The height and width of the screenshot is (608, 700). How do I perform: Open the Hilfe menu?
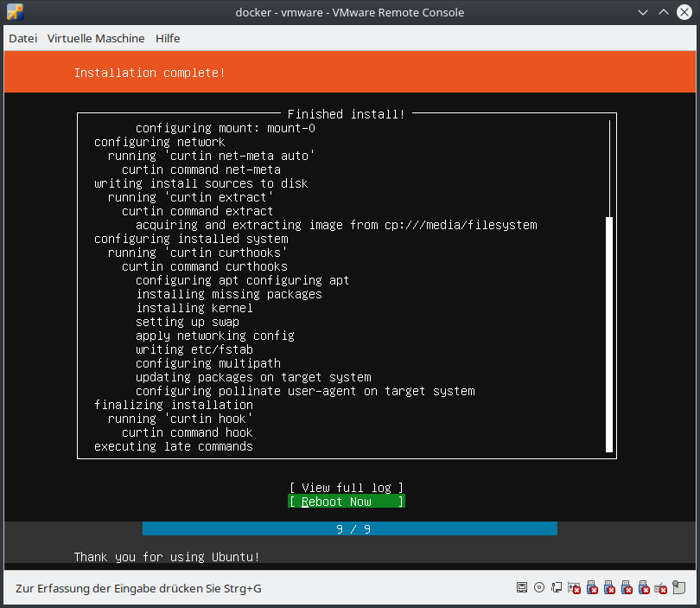[168, 38]
